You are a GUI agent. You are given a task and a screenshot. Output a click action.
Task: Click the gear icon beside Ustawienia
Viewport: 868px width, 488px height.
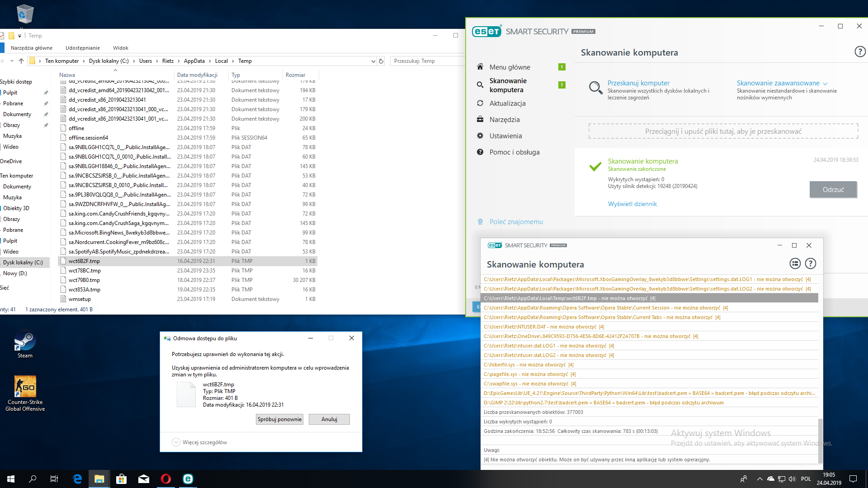[x=480, y=136]
